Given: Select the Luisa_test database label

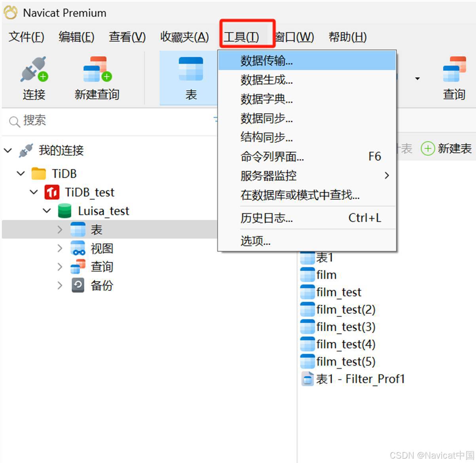Looking at the screenshot, I should [x=104, y=211].
